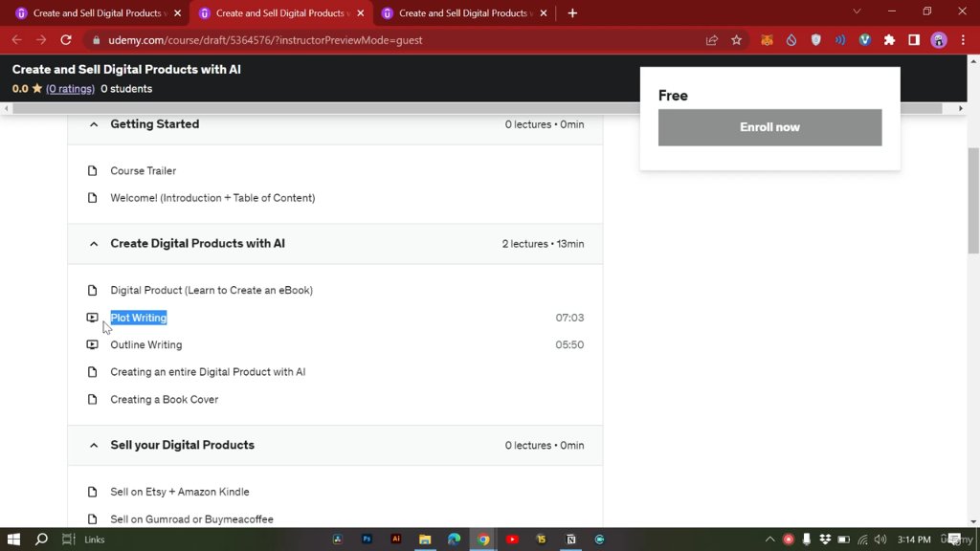Launch Illustrator from the taskbar
The height and width of the screenshot is (551, 980).
pyautogui.click(x=395, y=540)
